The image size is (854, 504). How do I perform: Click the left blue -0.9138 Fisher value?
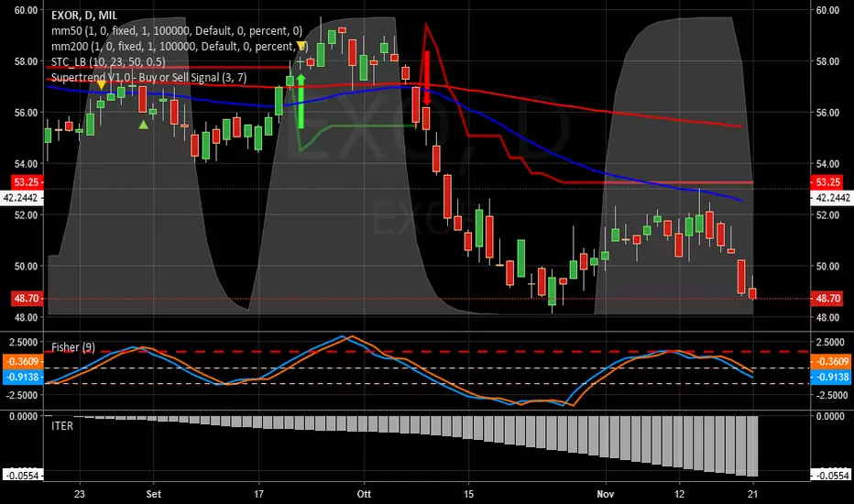click(24, 377)
